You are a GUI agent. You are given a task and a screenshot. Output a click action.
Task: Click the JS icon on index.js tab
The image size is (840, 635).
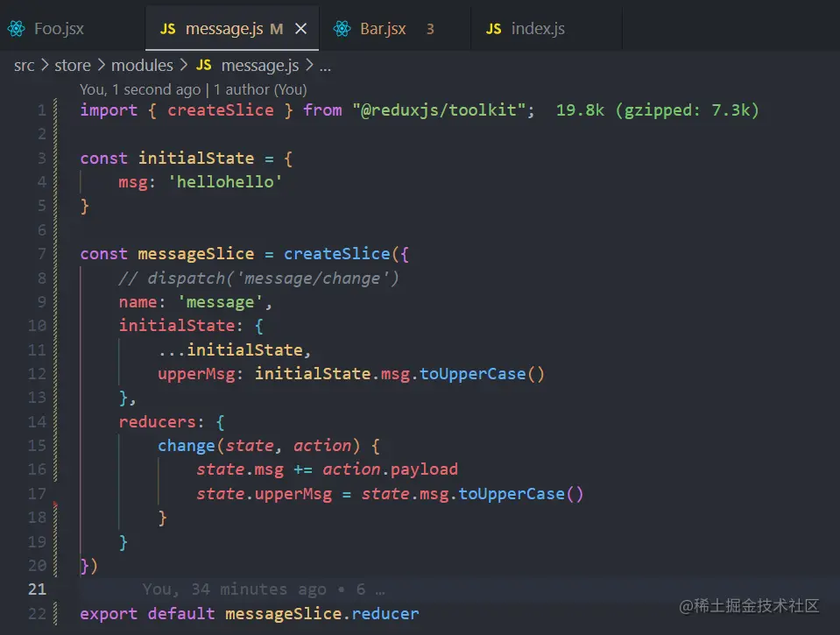493,29
